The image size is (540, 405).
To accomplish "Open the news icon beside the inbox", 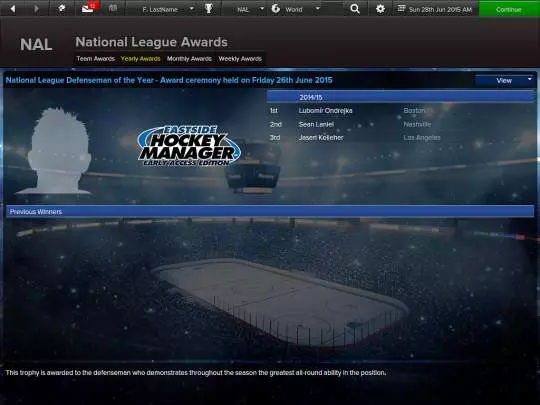I will [x=113, y=8].
